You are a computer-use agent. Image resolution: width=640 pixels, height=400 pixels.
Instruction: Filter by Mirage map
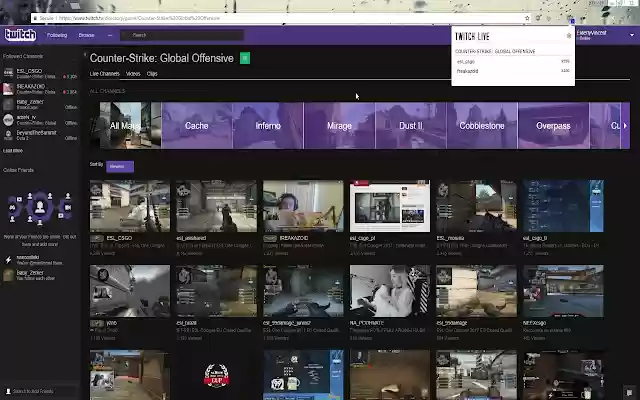(339, 125)
